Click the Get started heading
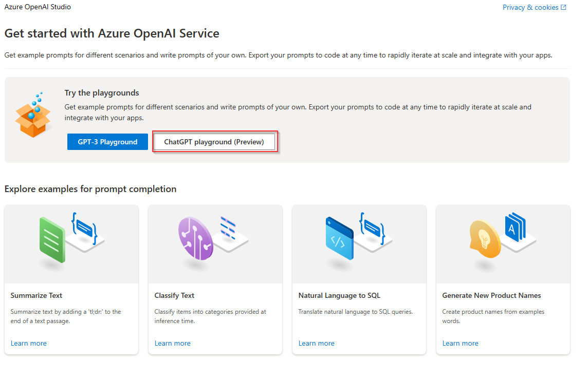Screen dimensions: 588x378 click(x=112, y=33)
